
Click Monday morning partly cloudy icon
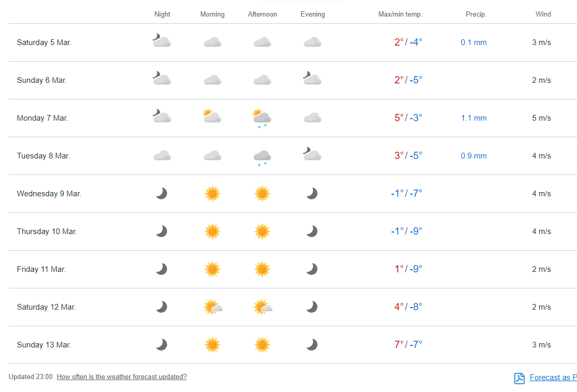click(213, 117)
